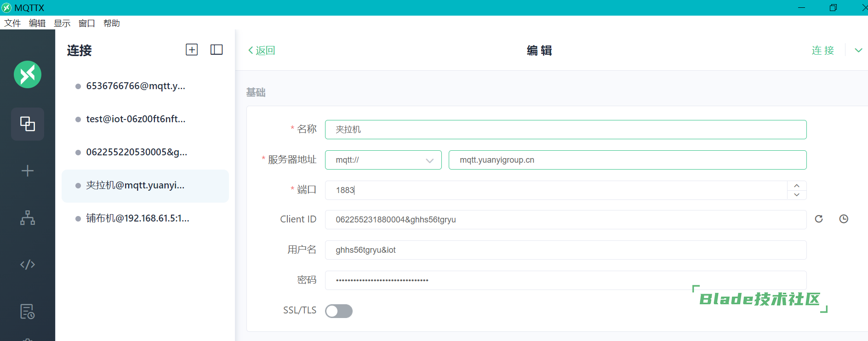Add a new connection with plus-box icon
The height and width of the screenshot is (341, 868).
pos(192,50)
